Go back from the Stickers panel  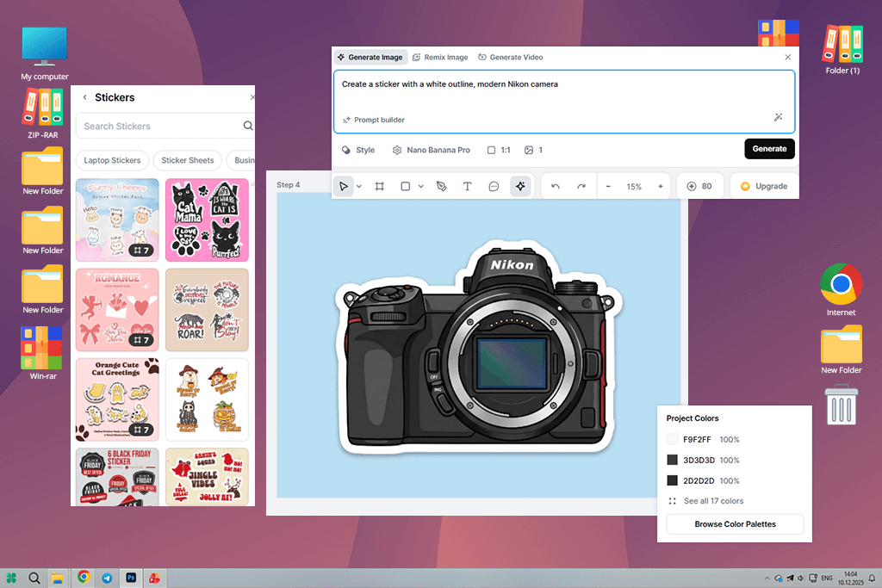(85, 97)
